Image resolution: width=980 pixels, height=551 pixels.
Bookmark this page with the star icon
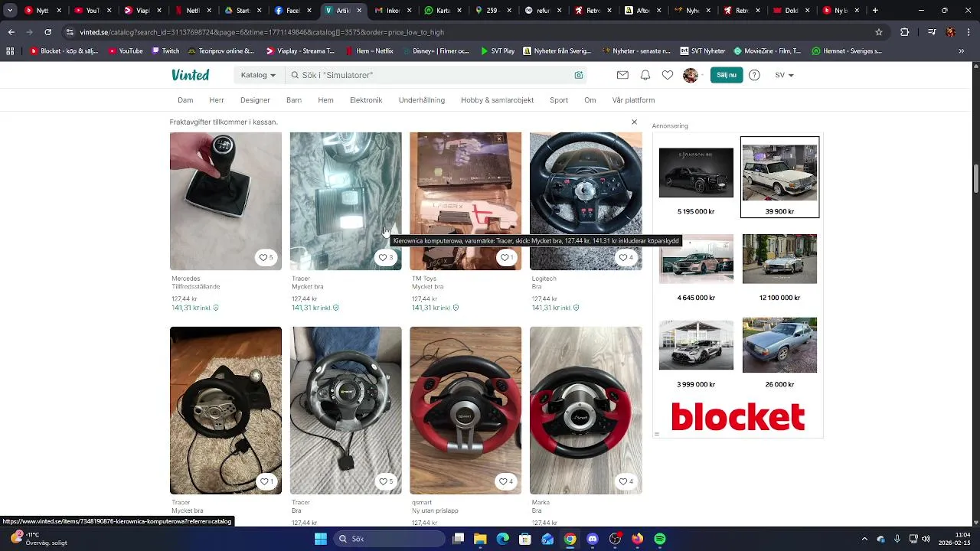coord(879,32)
